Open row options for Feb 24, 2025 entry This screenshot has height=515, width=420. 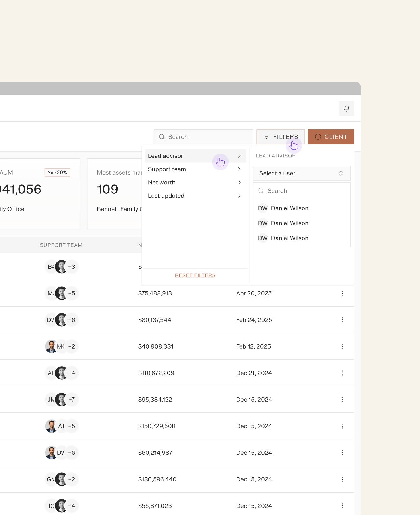pyautogui.click(x=342, y=320)
